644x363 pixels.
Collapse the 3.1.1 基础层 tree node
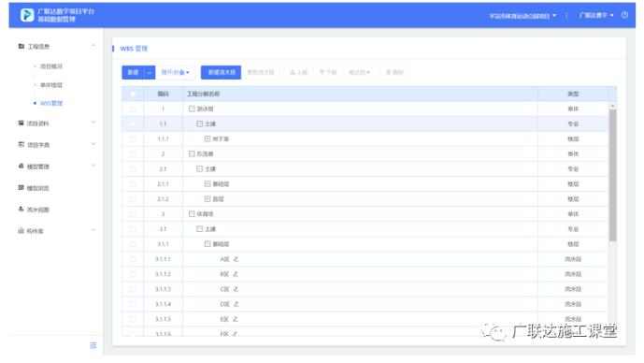208,244
